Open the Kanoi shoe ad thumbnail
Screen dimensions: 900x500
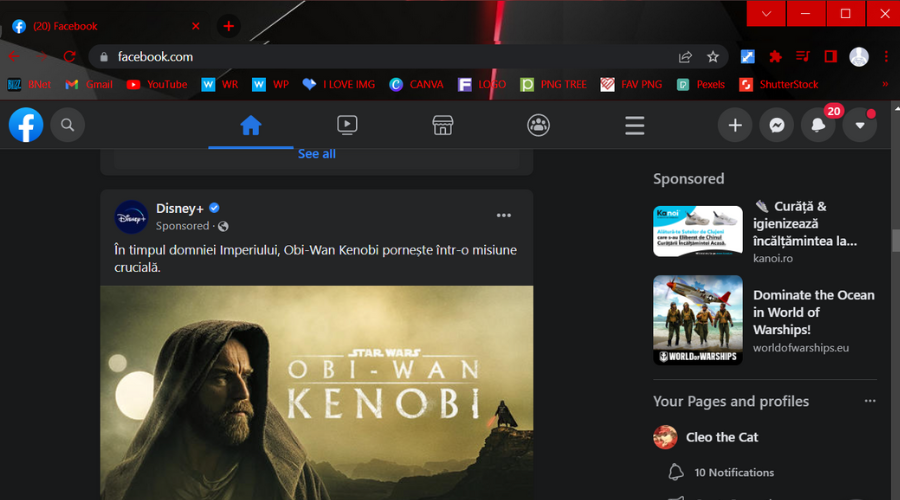[x=698, y=231]
